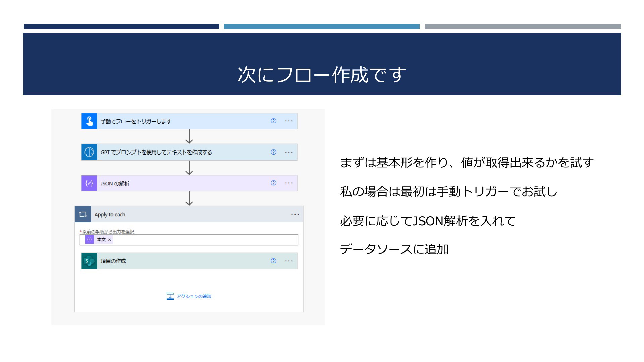Image resolution: width=644 pixels, height=362 pixels.
Task: Click the JSON parse curly-brace icon
Action: 89,183
